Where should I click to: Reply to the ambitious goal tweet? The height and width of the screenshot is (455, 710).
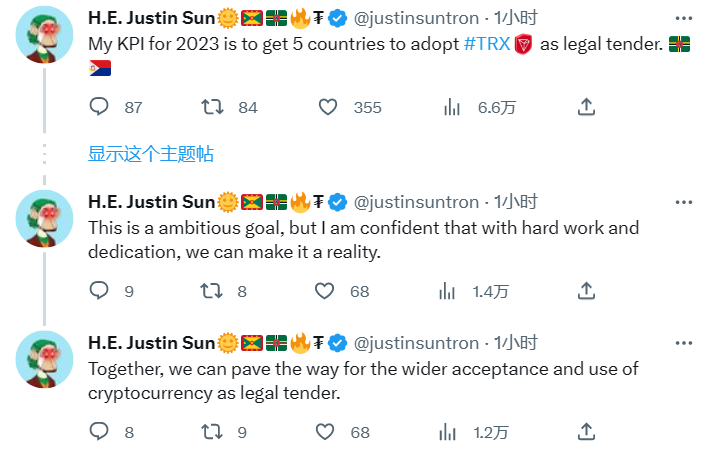coord(99,291)
